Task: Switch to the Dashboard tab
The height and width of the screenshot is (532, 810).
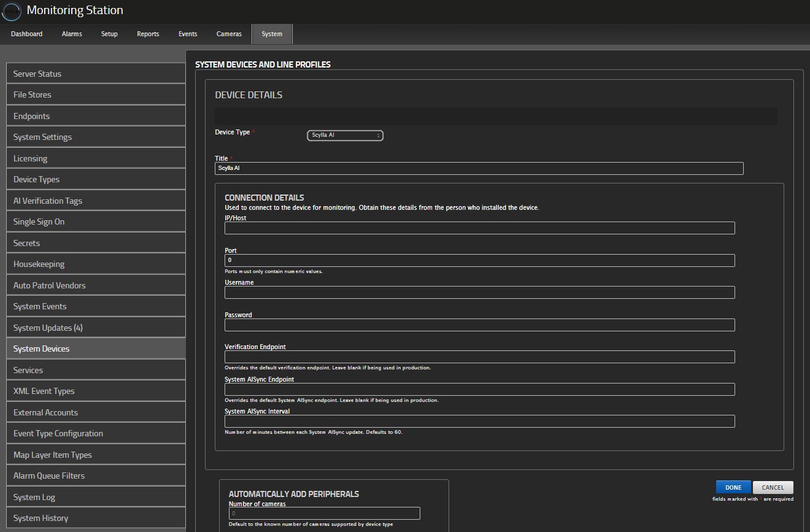Action: click(26, 34)
